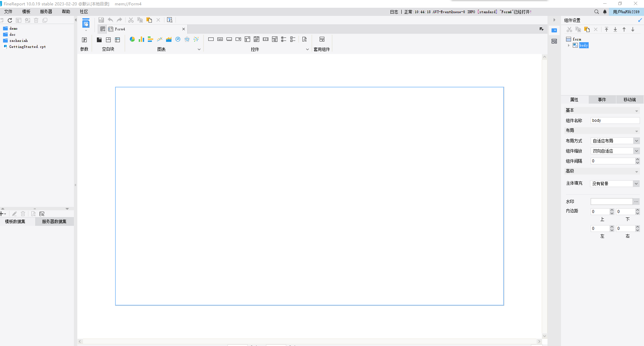Insert a radar chart component
Viewport: 644px width, 346px height.
coord(187,39)
